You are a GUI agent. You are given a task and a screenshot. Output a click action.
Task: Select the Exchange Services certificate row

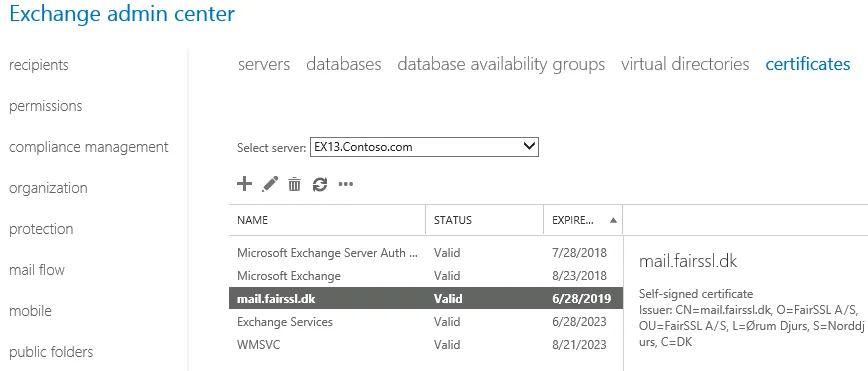point(426,322)
